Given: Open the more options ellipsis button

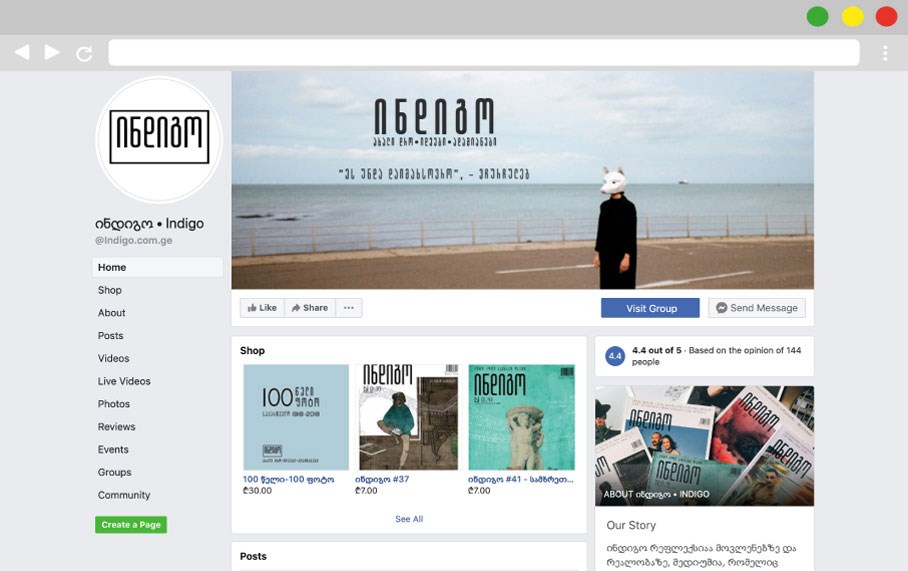Looking at the screenshot, I should 348,308.
